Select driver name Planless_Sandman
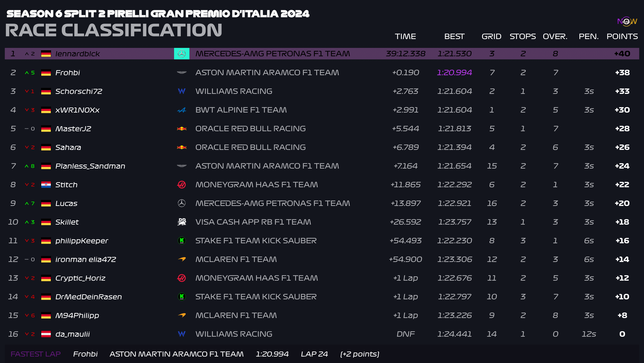Viewport: 644px width, 363px height. click(90, 166)
